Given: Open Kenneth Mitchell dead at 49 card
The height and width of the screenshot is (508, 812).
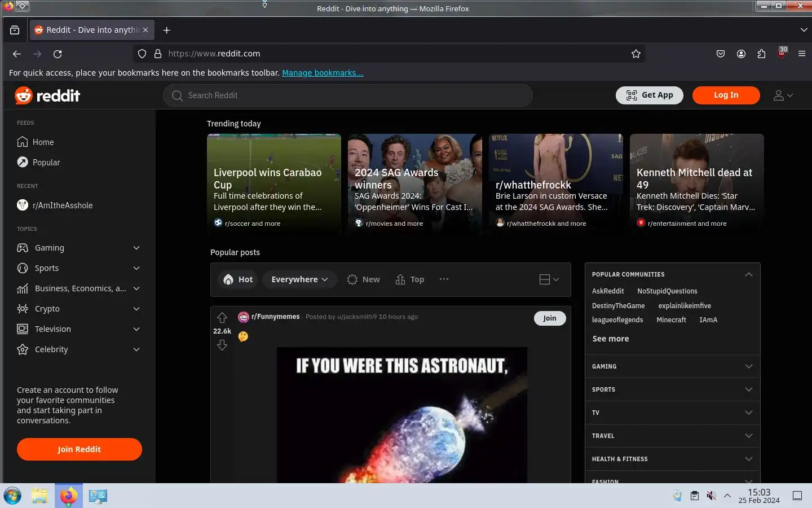Looking at the screenshot, I should 697,183.
